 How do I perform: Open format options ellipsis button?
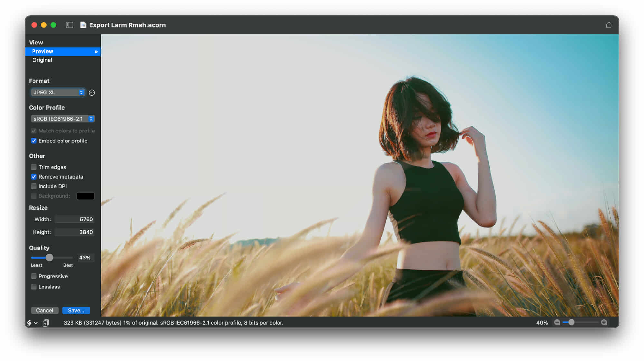click(x=92, y=93)
